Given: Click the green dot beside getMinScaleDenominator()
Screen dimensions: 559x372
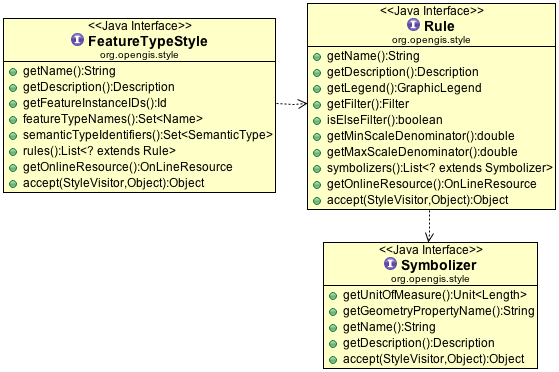Looking at the screenshot, I should (x=317, y=137).
